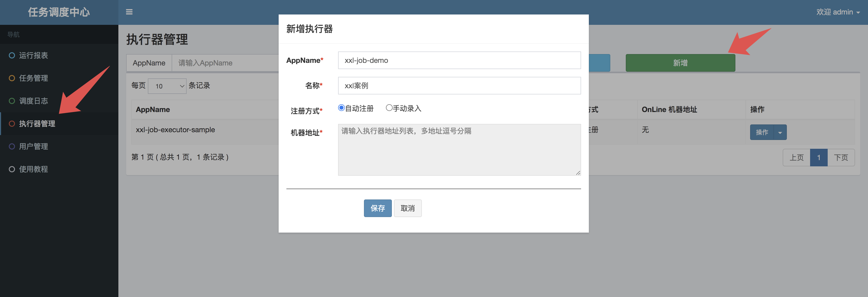This screenshot has width=868, height=297.
Task: Click the red circle icon beside 执行器管理
Action: coord(12,124)
